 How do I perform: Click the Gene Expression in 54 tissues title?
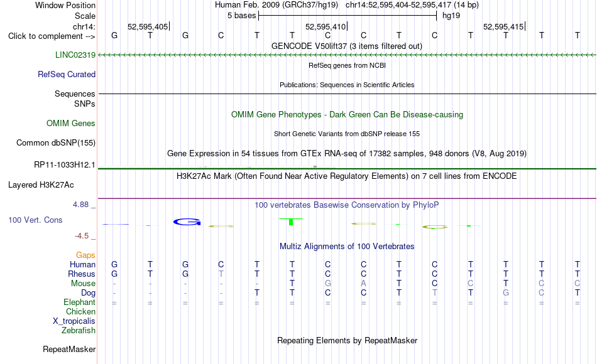[347, 154]
